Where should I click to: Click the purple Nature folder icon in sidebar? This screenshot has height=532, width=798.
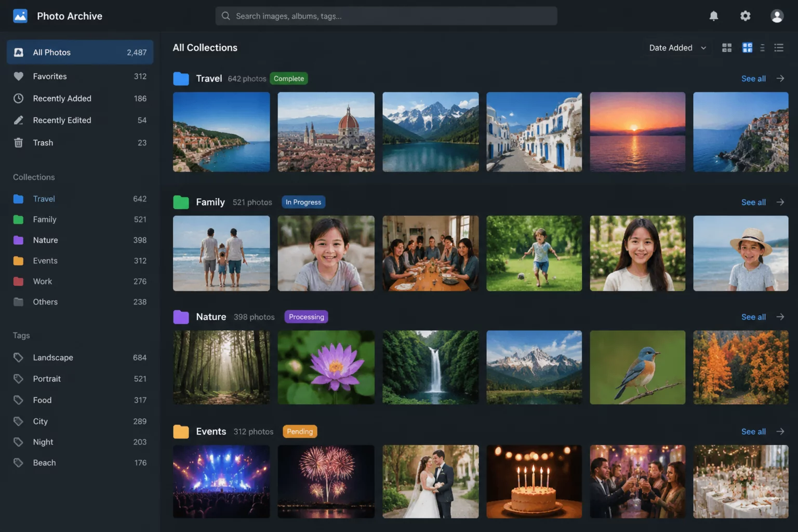(19, 240)
